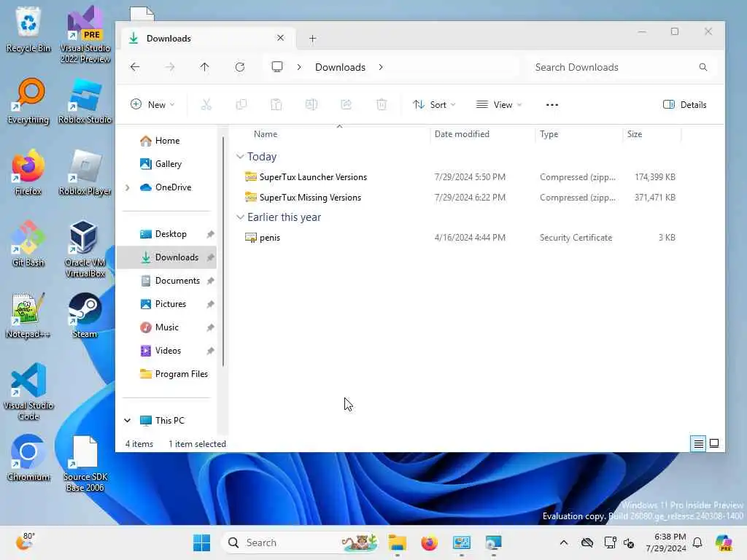
Task: Expand OneDrive in navigation pane
Action: pos(127,187)
